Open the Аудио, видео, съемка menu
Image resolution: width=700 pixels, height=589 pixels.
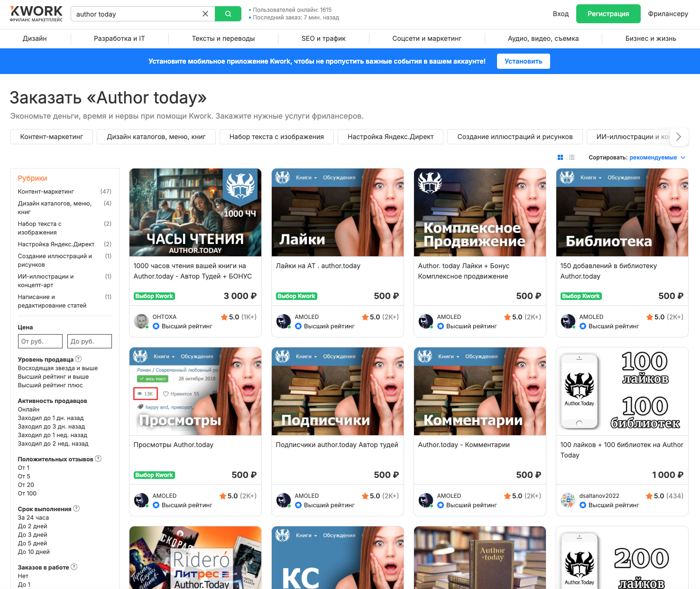[543, 38]
